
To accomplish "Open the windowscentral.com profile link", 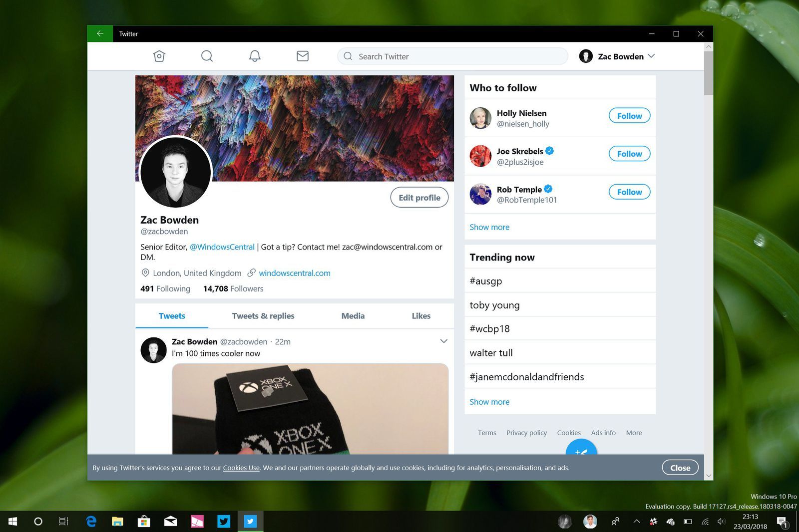I will (x=294, y=273).
